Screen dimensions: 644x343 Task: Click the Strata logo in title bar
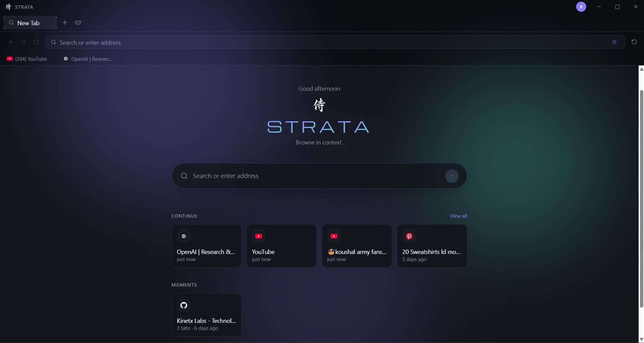coord(8,7)
